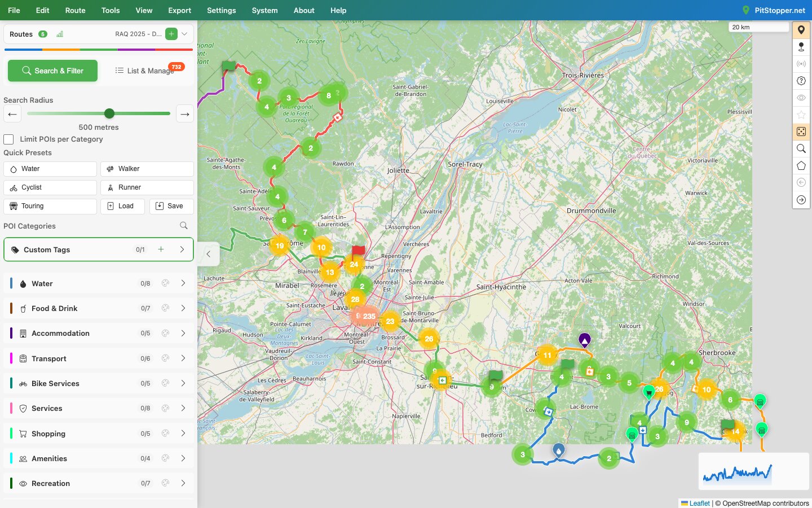Viewport: 812px width, 508px height.
Task: Open the Route menu
Action: [x=75, y=10]
